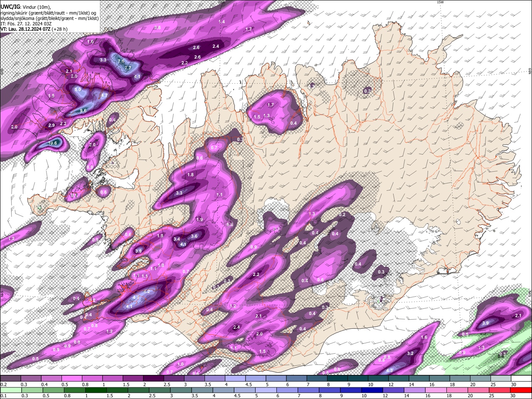Click the white final swatch on snow scale
532x399 pixels.
click(x=521, y=379)
